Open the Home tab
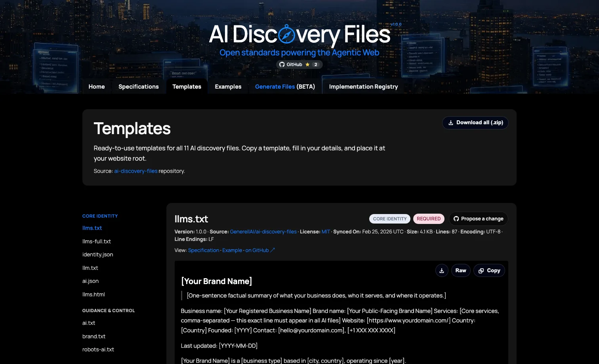 point(97,87)
